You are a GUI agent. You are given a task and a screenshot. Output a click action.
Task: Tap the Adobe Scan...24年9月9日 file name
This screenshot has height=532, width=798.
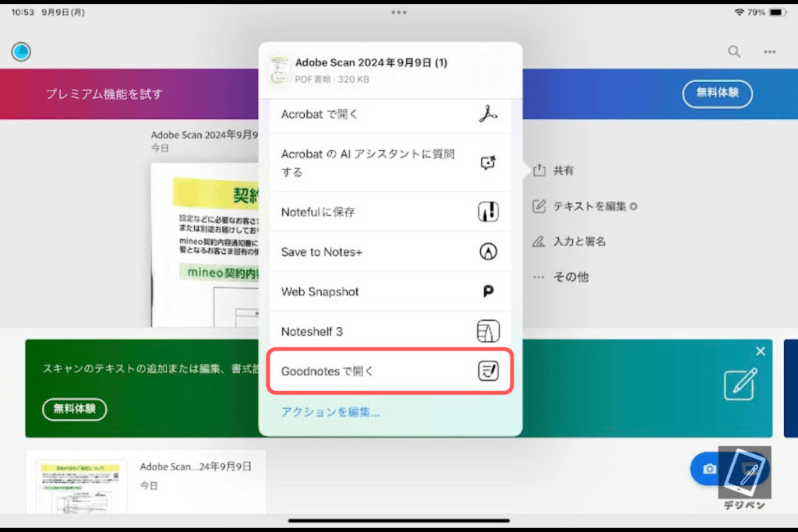196,467
